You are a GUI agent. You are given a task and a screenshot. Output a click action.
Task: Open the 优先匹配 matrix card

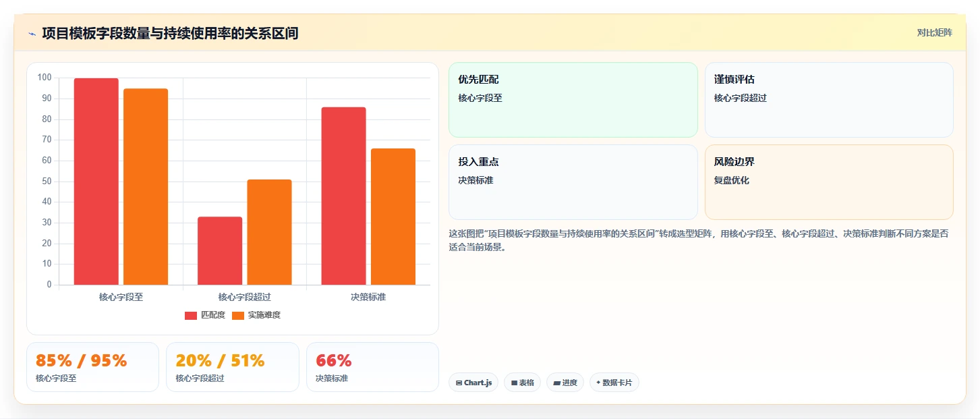coord(573,100)
